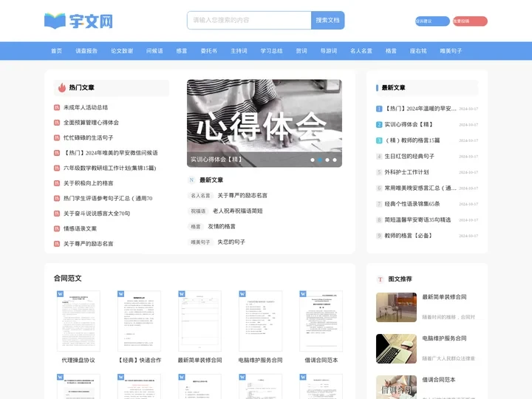Click the 名人名言 category tag
The image size is (532, 399).
click(x=200, y=196)
